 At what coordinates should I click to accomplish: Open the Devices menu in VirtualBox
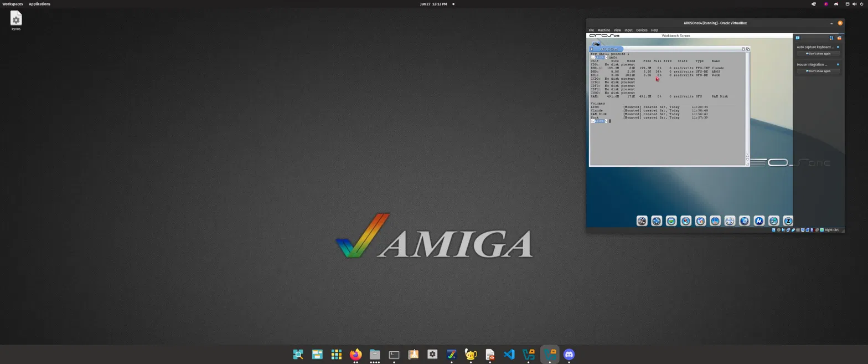(642, 30)
